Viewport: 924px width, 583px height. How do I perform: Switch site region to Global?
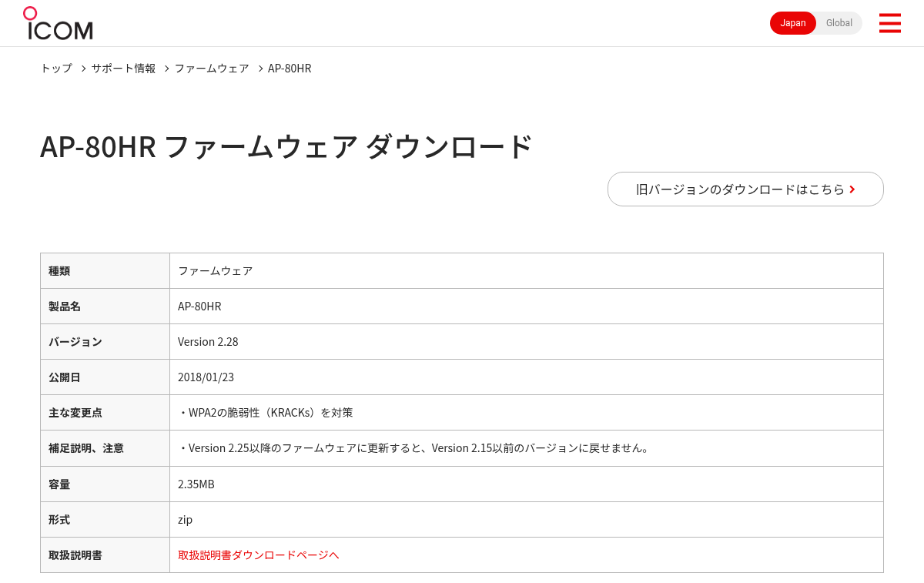click(839, 23)
